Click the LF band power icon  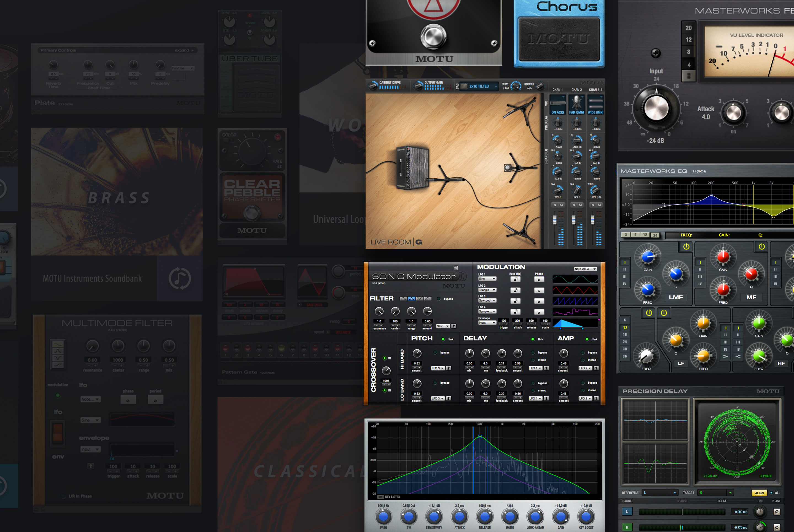pos(664,313)
